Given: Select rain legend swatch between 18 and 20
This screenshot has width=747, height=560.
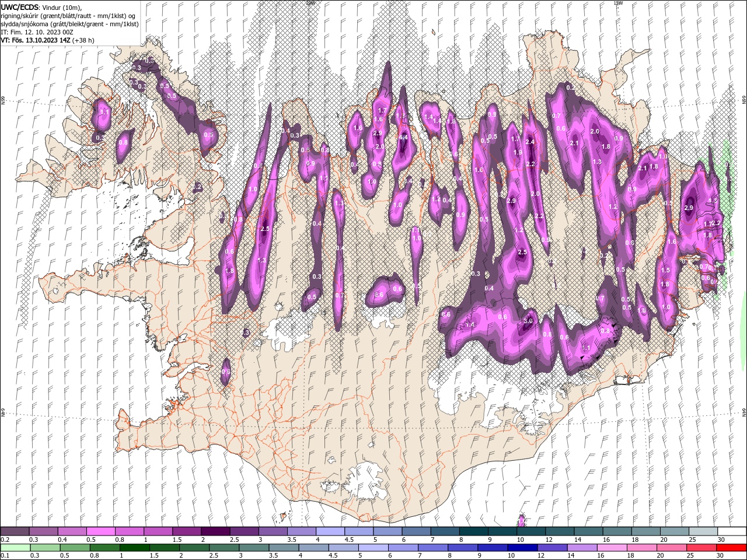Looking at the screenshot, I should pyautogui.click(x=641, y=548).
